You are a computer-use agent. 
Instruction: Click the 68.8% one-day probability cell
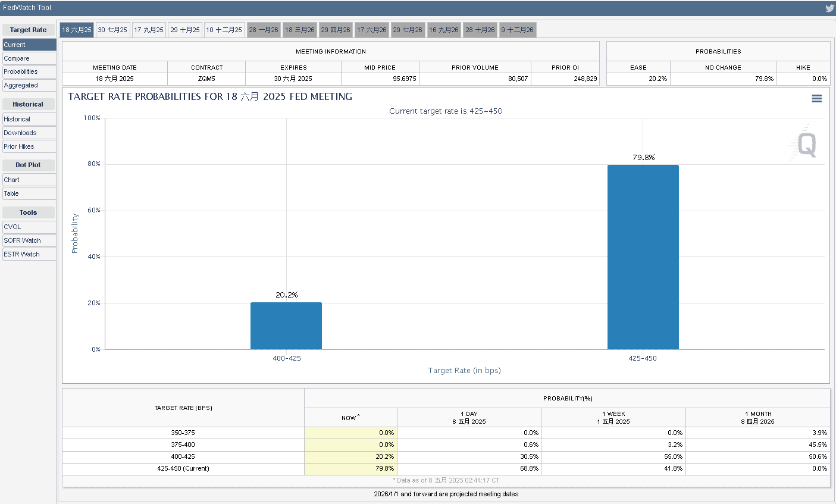click(469, 468)
